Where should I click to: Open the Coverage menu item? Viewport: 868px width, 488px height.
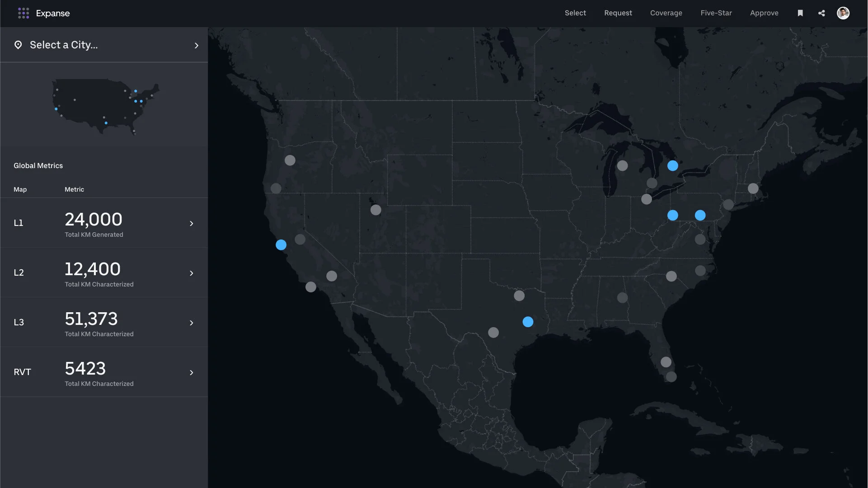pos(666,13)
